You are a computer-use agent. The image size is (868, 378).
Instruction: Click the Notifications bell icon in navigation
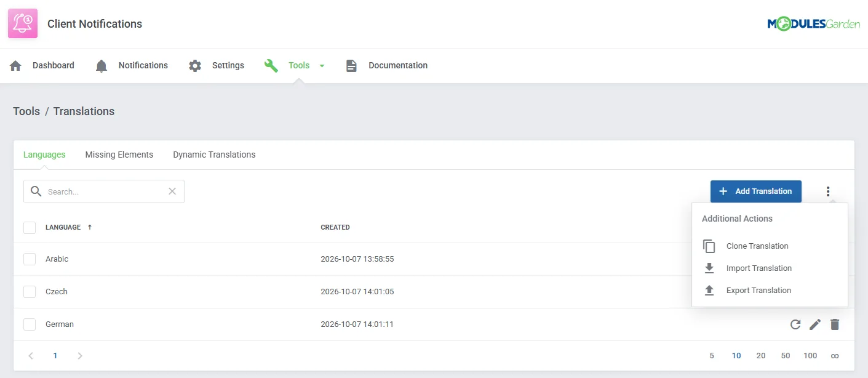102,66
